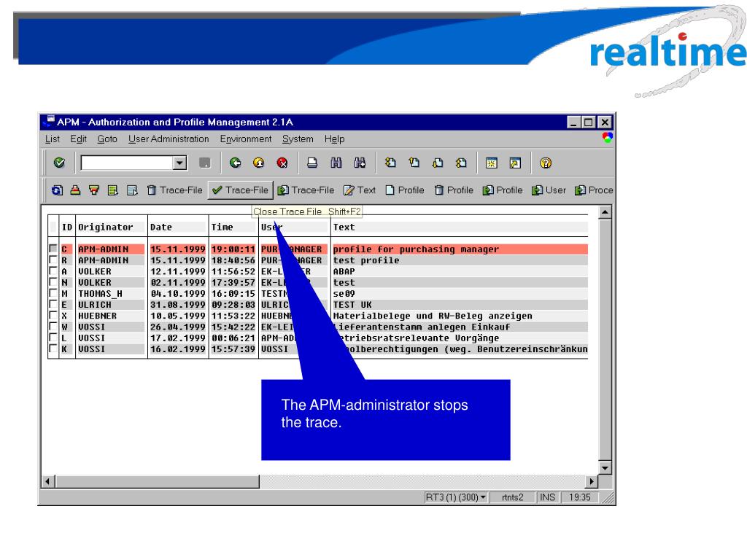This screenshot has height=560, width=747.
Task: Click the Generate Shortcut icon
Action: [x=515, y=163]
